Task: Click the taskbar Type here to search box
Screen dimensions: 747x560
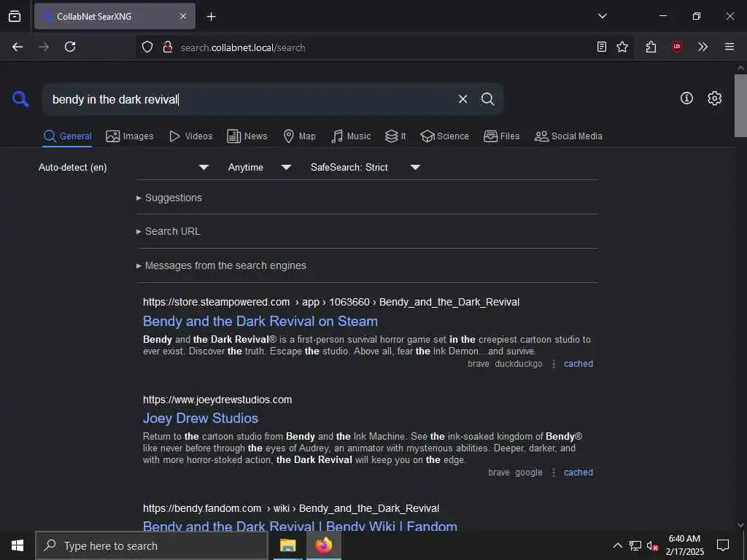Action: pos(152,545)
